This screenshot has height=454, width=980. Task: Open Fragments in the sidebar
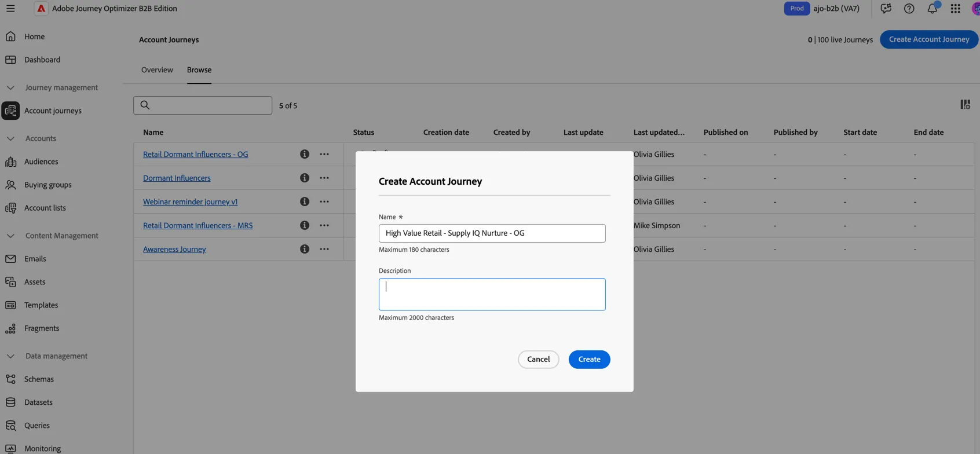click(42, 328)
